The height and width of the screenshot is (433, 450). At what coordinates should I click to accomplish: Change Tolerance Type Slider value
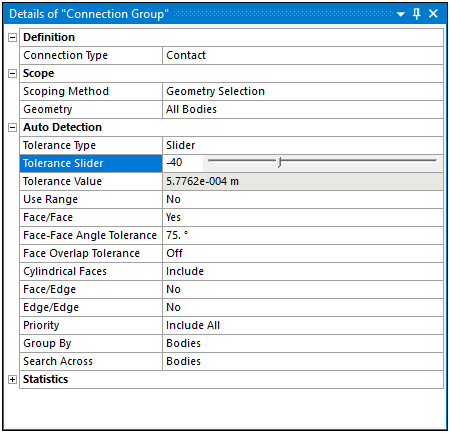pyautogui.click(x=303, y=145)
